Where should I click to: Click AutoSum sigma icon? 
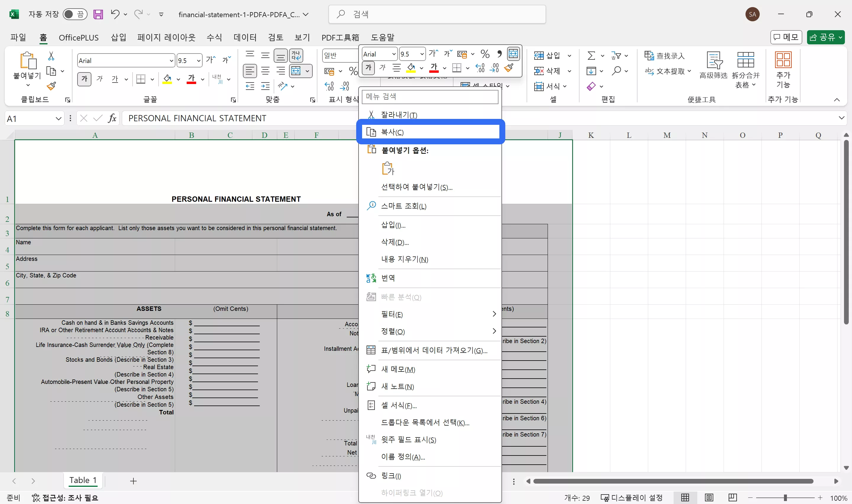(x=591, y=55)
